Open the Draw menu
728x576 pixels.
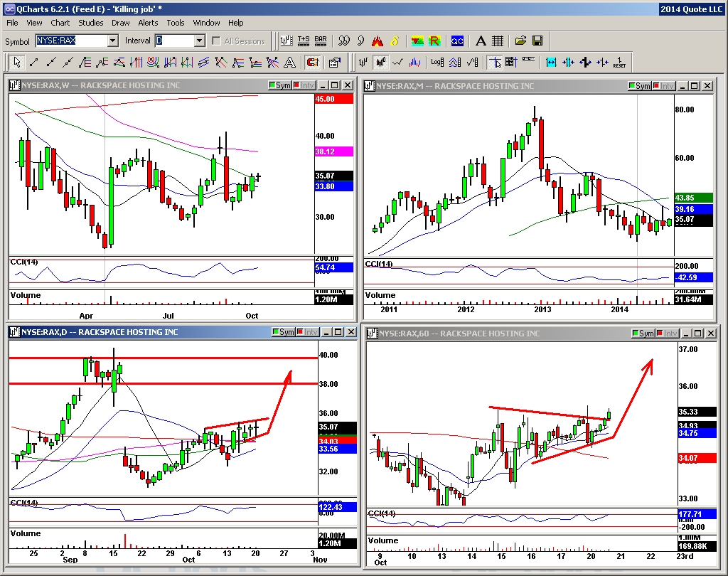coord(121,23)
